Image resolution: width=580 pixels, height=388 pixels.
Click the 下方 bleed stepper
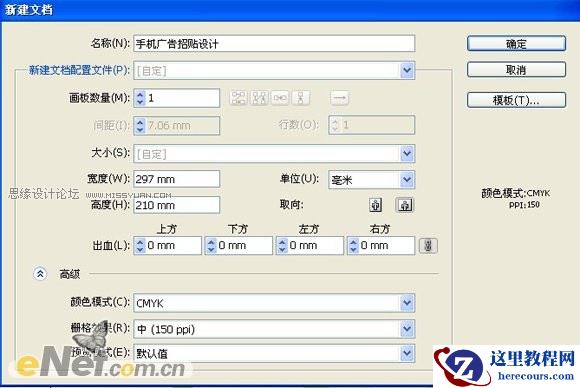(x=211, y=246)
